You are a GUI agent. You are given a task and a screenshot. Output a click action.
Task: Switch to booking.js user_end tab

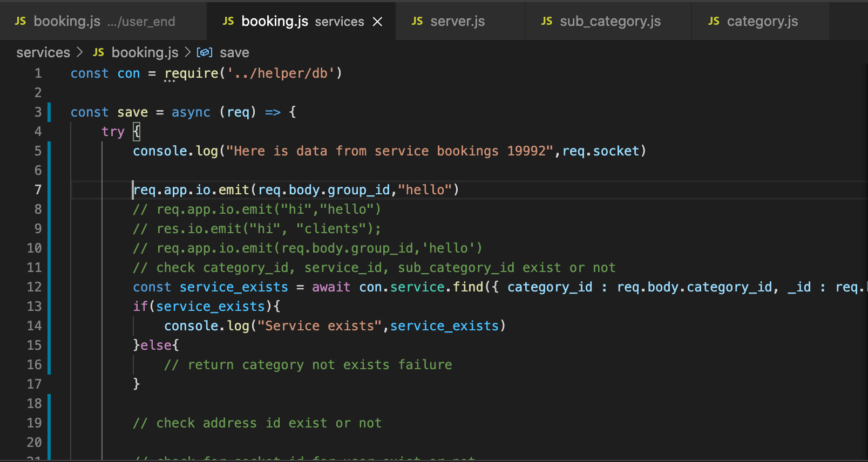coord(103,21)
